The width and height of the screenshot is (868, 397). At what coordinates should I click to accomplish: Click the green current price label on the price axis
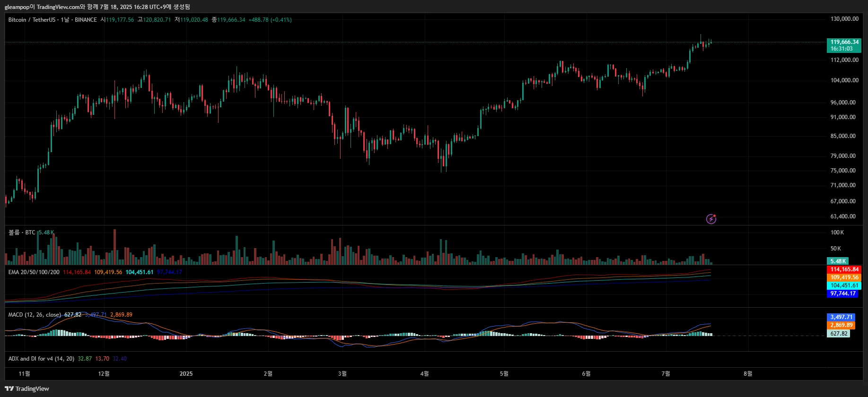coord(844,45)
